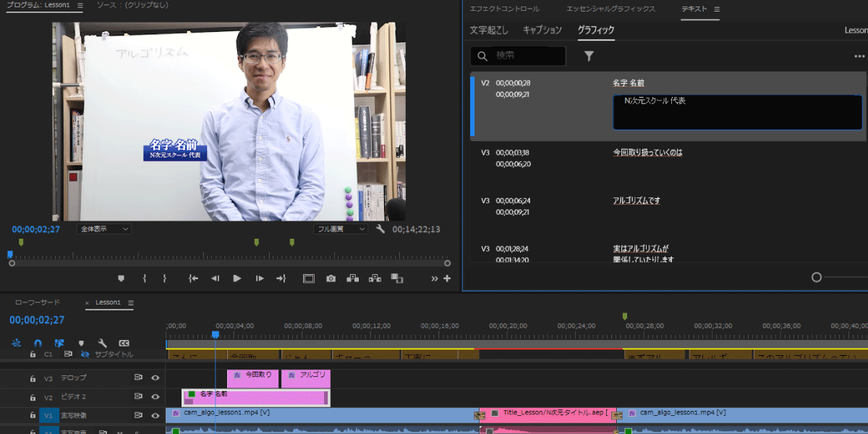Open the Program: Lesson1 panel menu

[80, 6]
